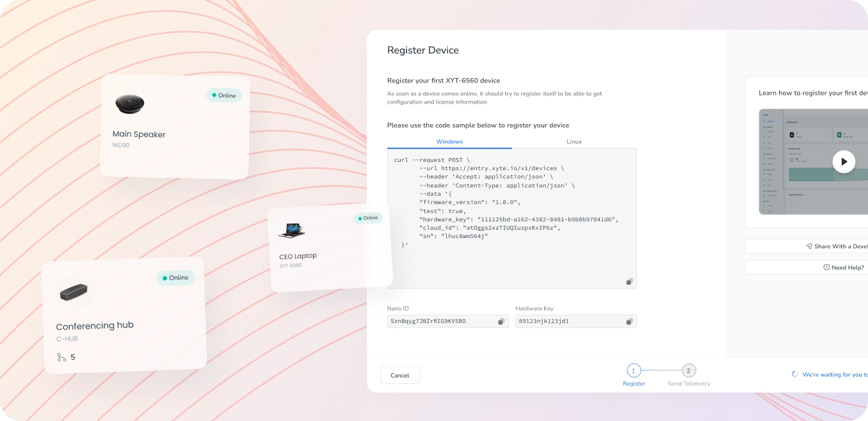Click the Main Speaker device icon
Viewport: 868px width, 421px height.
[130, 104]
